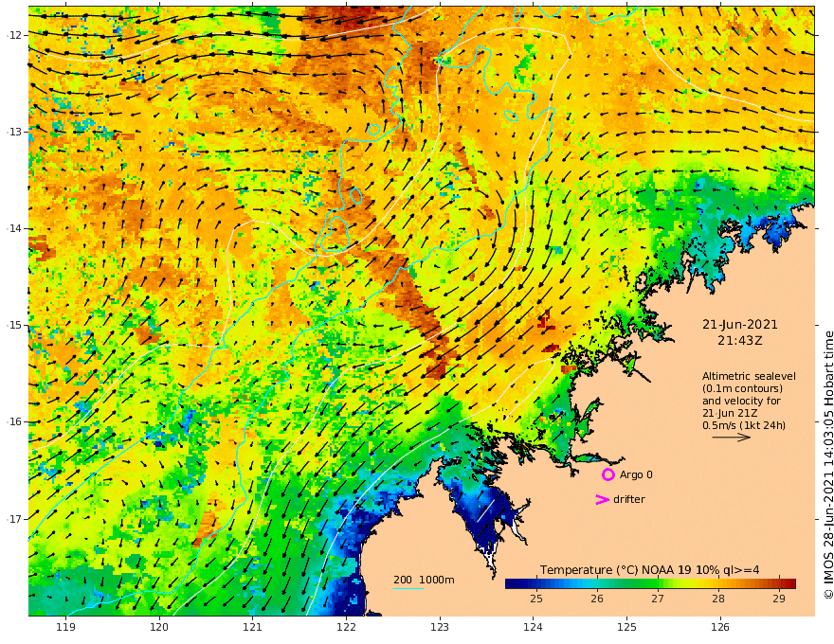Click longitude axis label 126
The image size is (834, 644).
[x=720, y=627]
